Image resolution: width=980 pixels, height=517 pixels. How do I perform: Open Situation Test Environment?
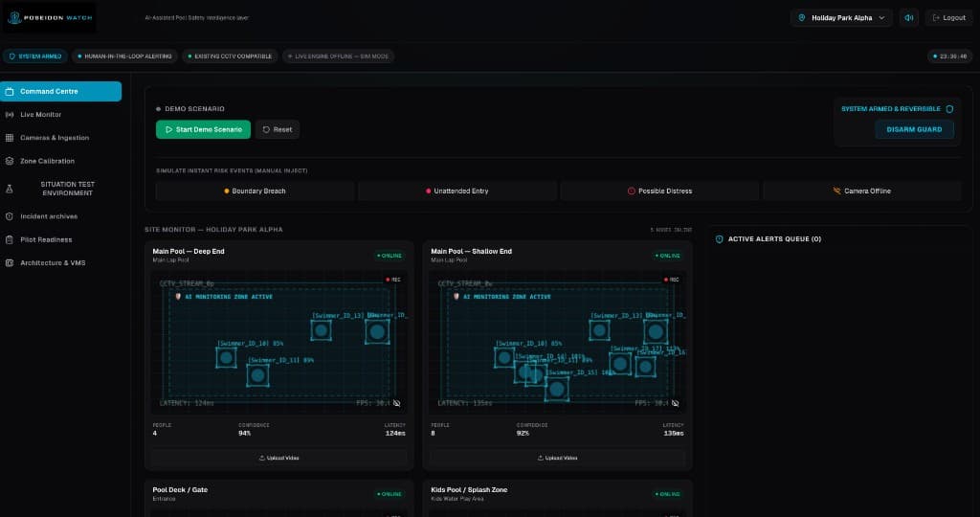(60, 189)
